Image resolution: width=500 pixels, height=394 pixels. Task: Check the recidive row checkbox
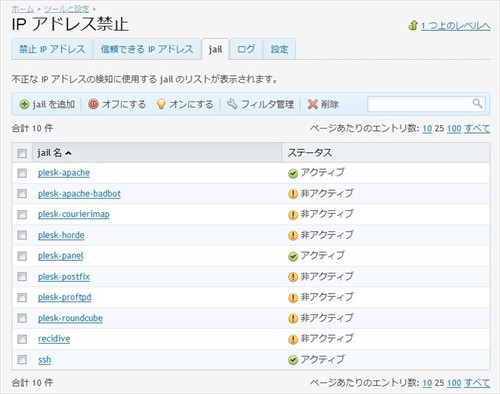pyautogui.click(x=22, y=339)
